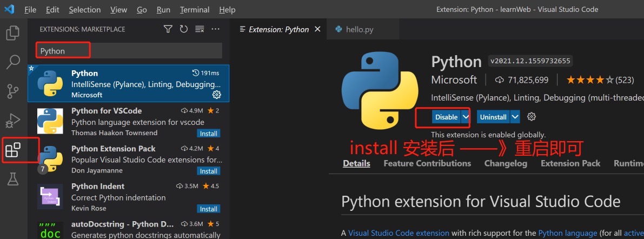644x239 pixels.
Task: Click the large Python logo in details
Action: (x=380, y=91)
